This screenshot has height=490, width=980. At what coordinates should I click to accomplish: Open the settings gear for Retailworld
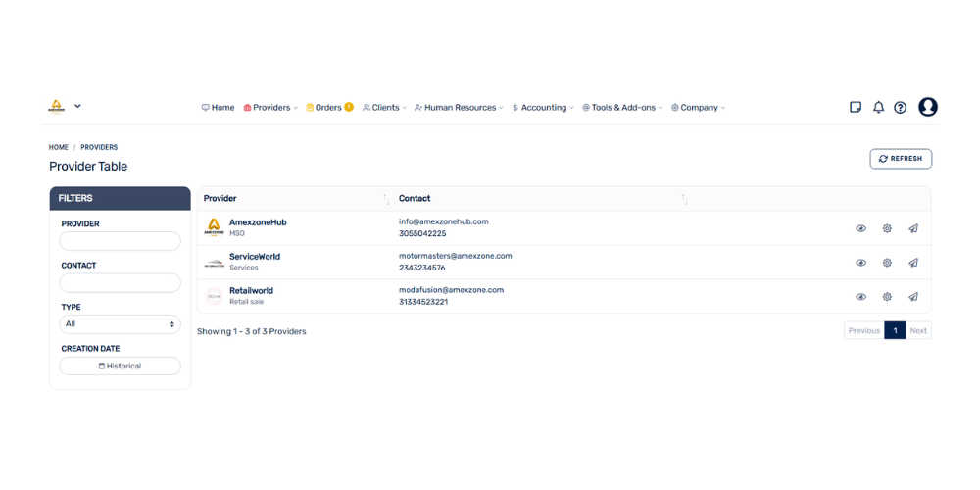coord(887,296)
